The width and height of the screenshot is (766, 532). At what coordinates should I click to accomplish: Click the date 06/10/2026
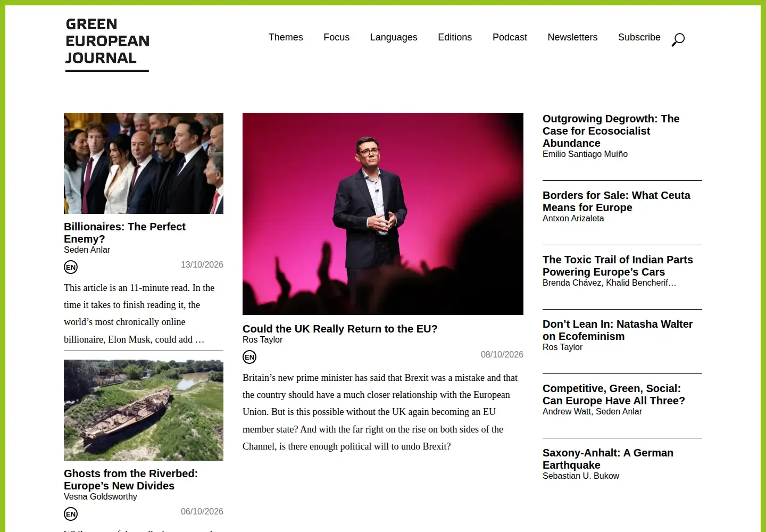pos(202,512)
